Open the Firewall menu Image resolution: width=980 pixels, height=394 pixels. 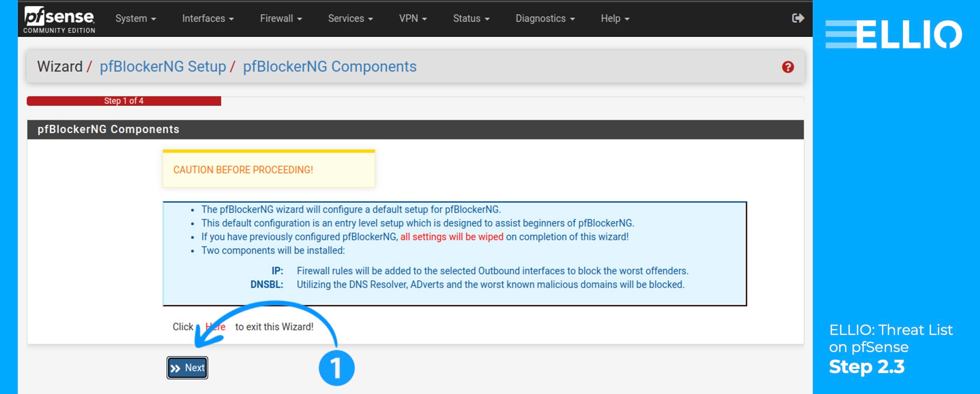pos(280,18)
